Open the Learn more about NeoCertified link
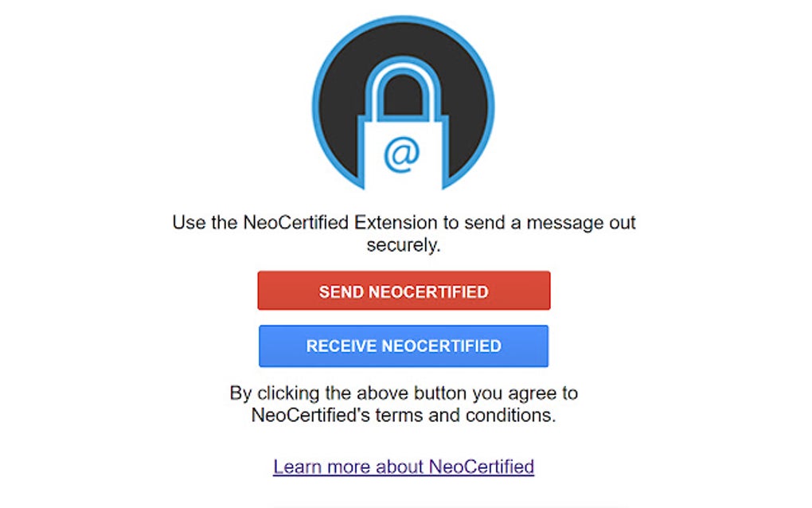Screen dimensions: 812x508 click(x=403, y=466)
